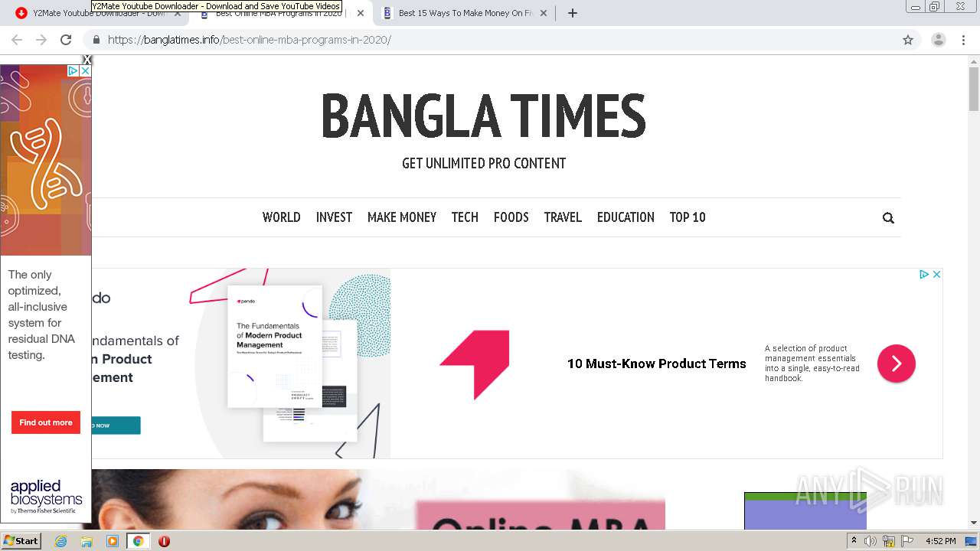This screenshot has height=551, width=980.
Task: Open the media player taskbar icon
Action: click(x=113, y=541)
